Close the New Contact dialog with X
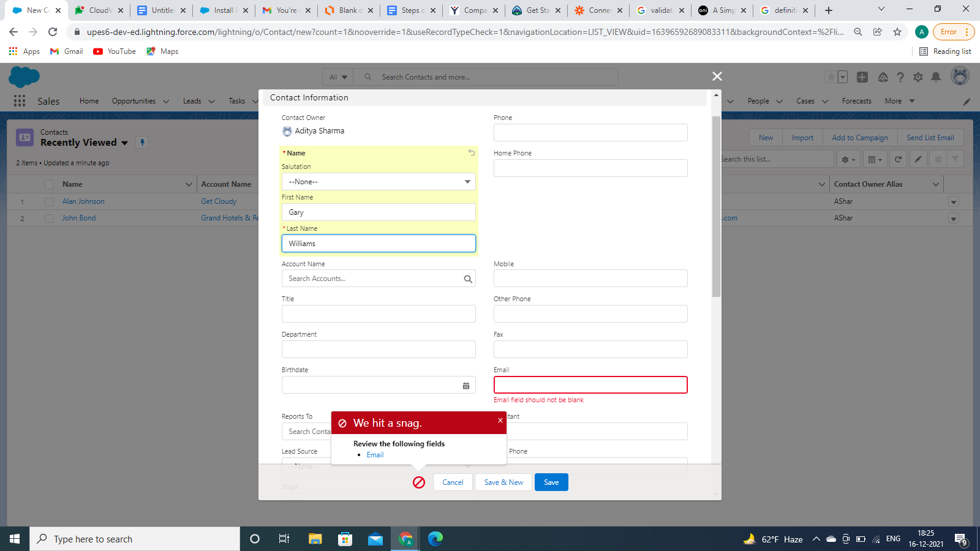Screen dimensions: 980x551 (x=717, y=76)
